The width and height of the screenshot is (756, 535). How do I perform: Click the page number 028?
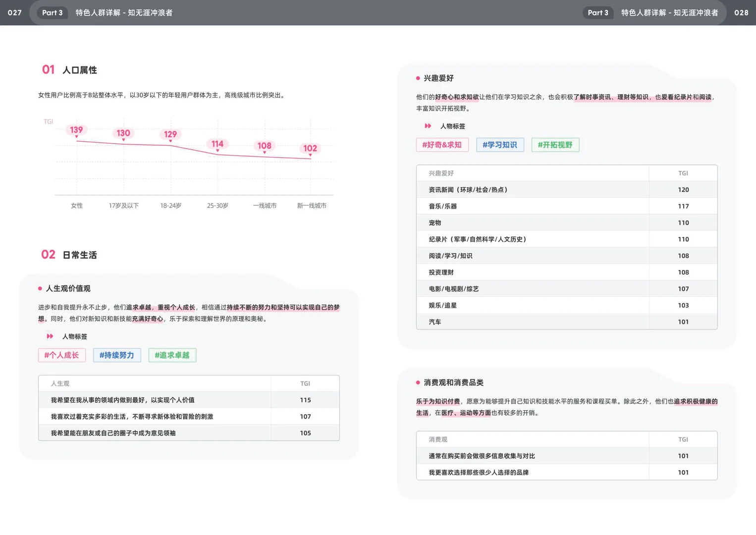[x=741, y=13]
